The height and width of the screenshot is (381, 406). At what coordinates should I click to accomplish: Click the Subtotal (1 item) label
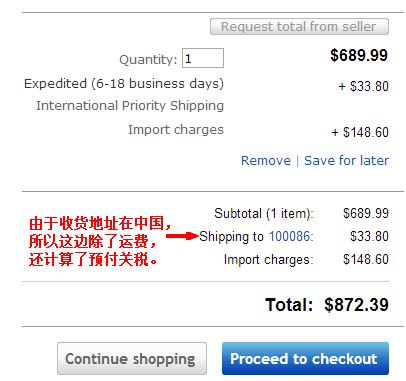pyautogui.click(x=264, y=213)
